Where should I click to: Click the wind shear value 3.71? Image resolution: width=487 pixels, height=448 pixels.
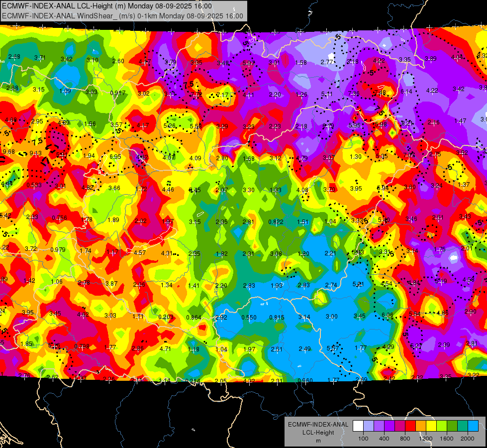(x=40, y=57)
